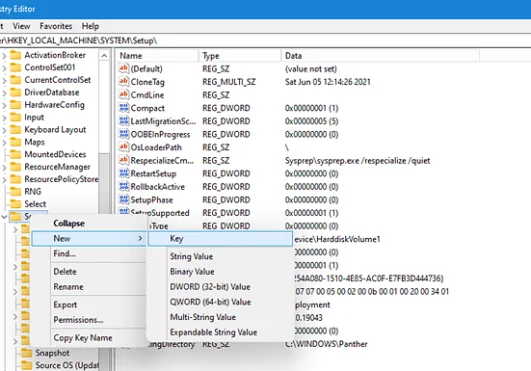Expand the HardwareConfig key

[4, 105]
